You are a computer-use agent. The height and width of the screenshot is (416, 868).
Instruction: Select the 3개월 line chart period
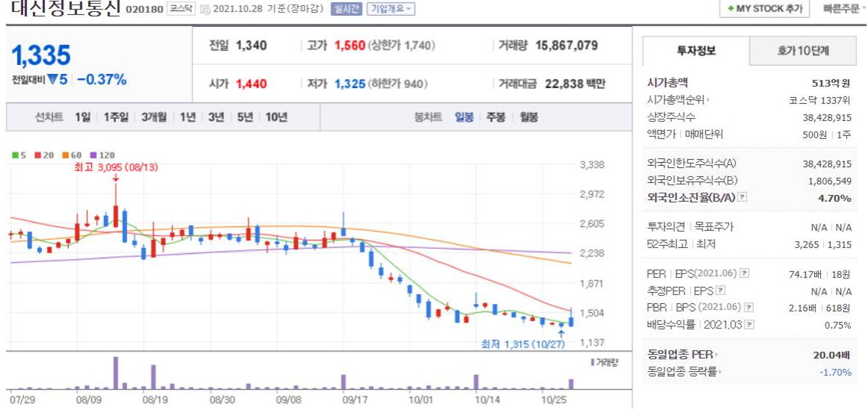[154, 117]
